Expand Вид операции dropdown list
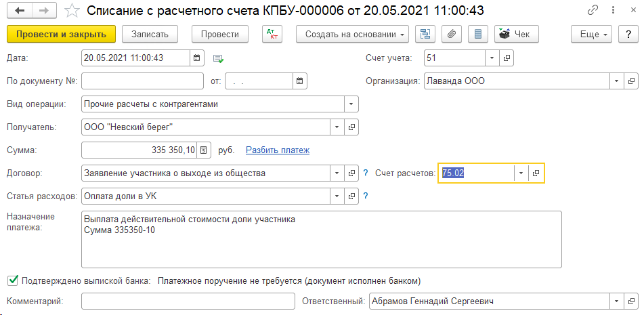The image size is (644, 315). [x=351, y=104]
